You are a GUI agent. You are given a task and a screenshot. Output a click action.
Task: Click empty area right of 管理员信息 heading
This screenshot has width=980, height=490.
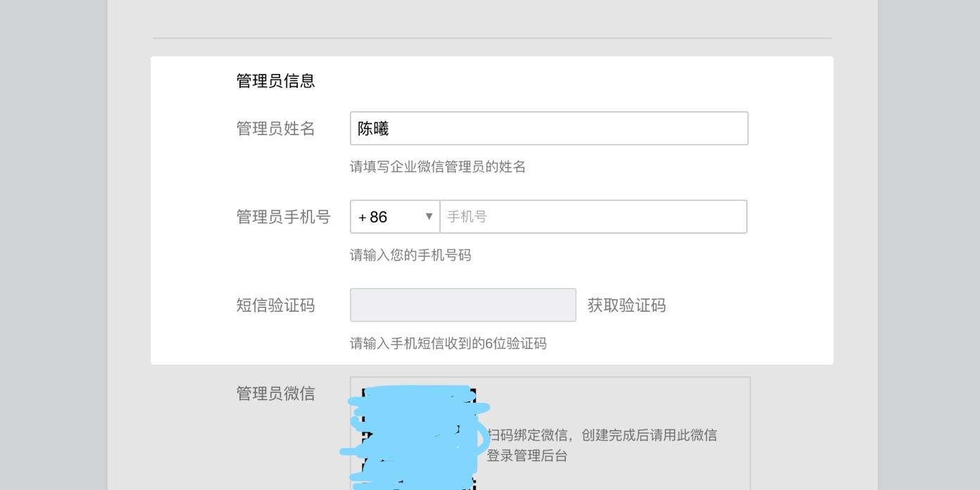tap(563, 81)
